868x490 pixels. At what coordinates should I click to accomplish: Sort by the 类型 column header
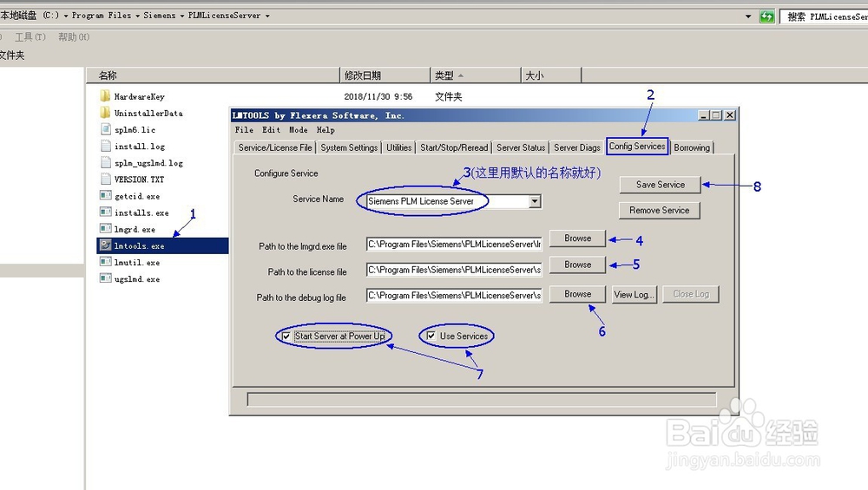(x=476, y=75)
